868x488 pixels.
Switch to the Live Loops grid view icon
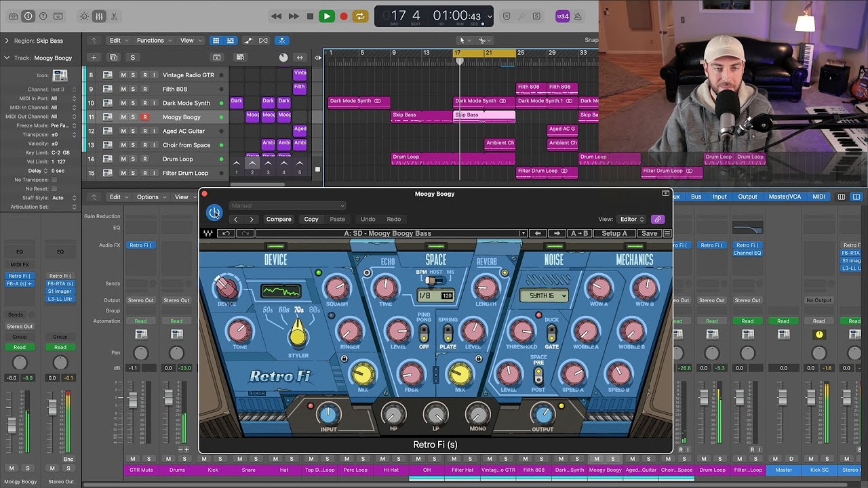[216, 41]
